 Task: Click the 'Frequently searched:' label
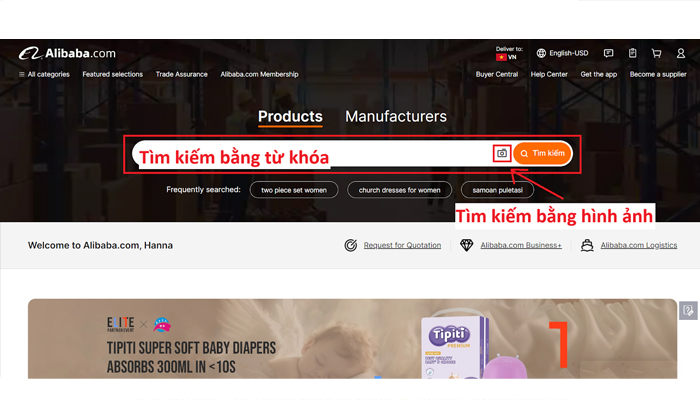[x=203, y=190]
